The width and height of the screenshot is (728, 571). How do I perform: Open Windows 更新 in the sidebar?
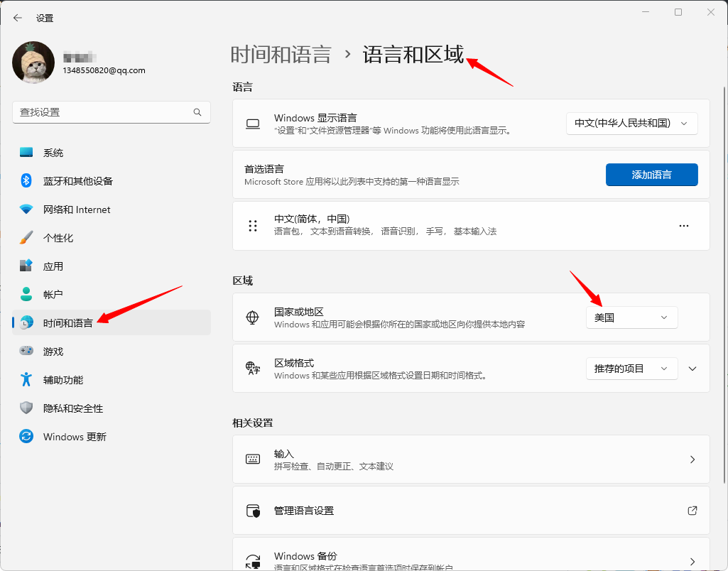pos(74,436)
